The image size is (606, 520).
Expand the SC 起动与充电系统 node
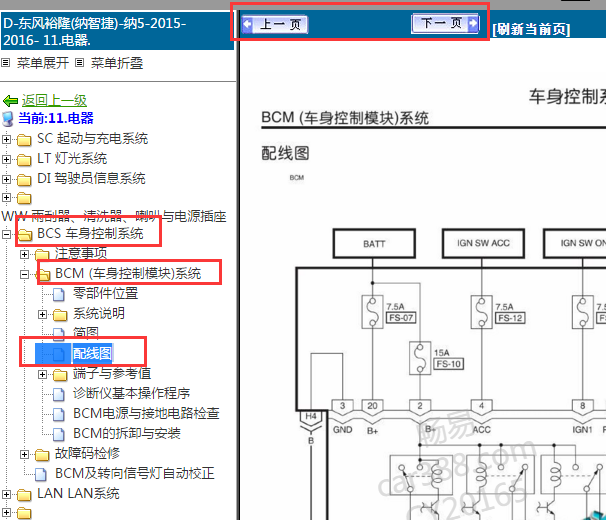(6, 139)
